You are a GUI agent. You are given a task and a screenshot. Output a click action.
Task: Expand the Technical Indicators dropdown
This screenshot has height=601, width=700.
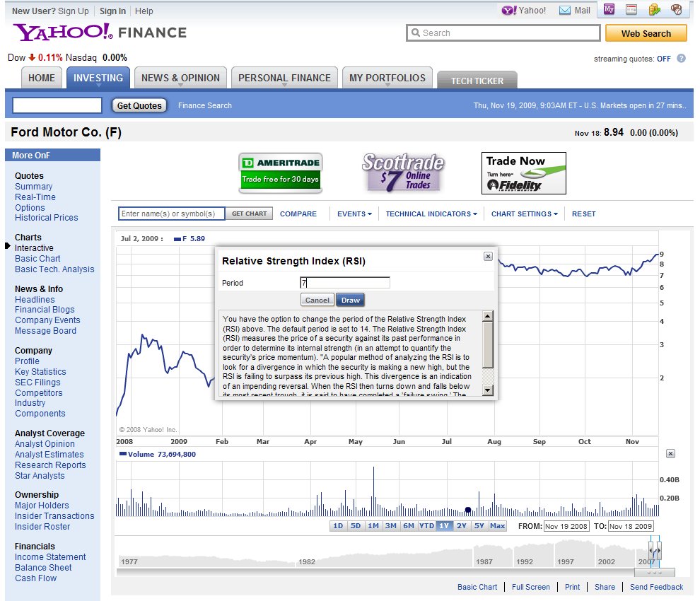(x=431, y=214)
